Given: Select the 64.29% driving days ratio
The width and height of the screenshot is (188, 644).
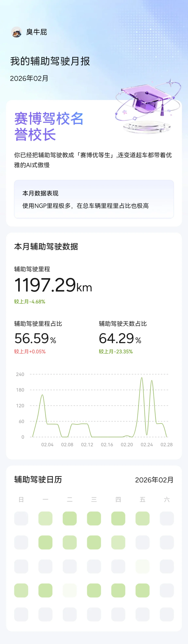Looking at the screenshot, I should point(120,339).
